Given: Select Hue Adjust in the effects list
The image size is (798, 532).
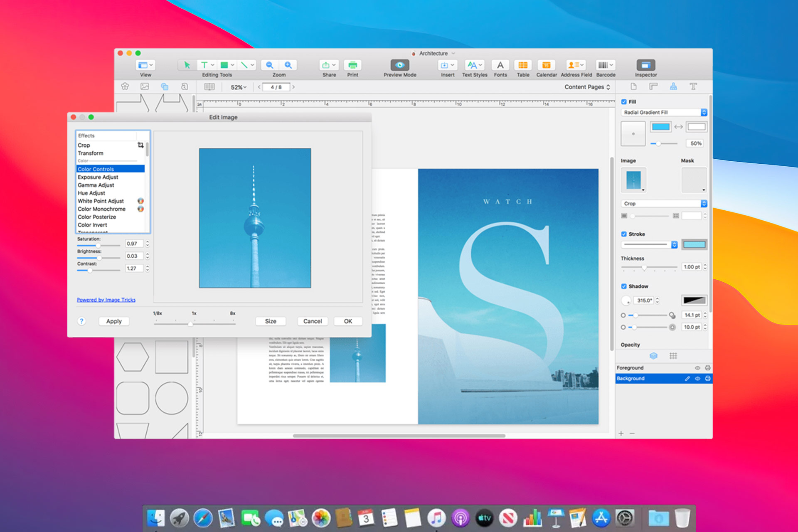Looking at the screenshot, I should tap(91, 193).
